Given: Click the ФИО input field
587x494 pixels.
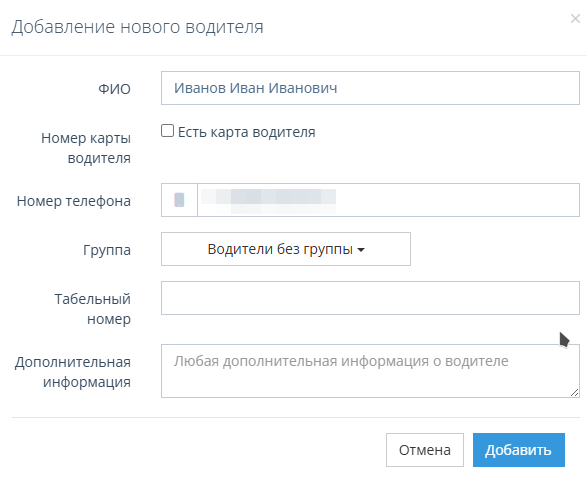Looking at the screenshot, I should click(370, 88).
